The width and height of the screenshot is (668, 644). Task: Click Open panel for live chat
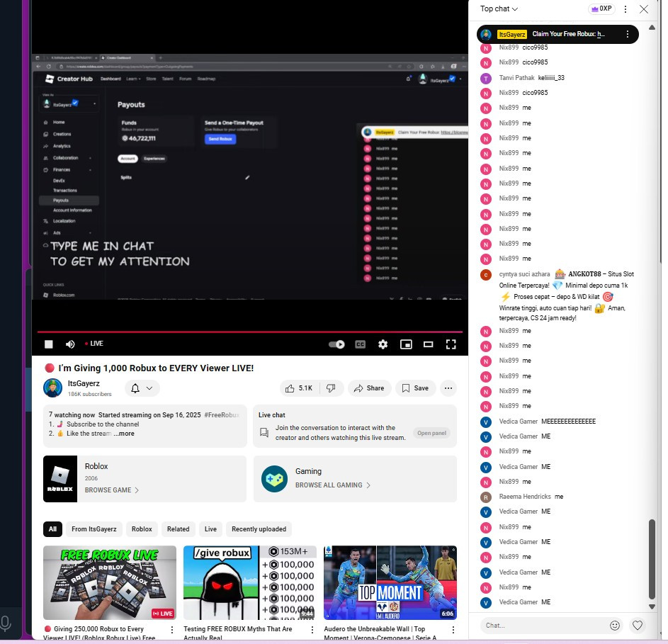coord(431,433)
